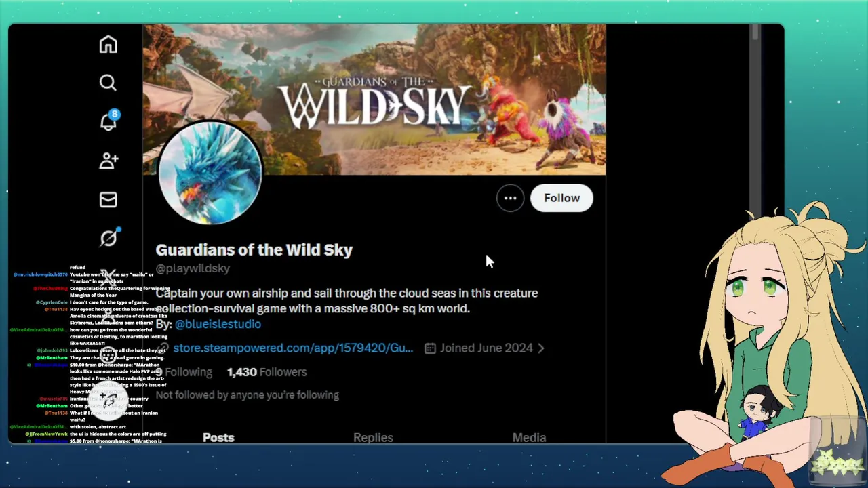Screen dimensions: 868x488
Task: Click the calendar icon beside Joined date
Action: point(430,348)
